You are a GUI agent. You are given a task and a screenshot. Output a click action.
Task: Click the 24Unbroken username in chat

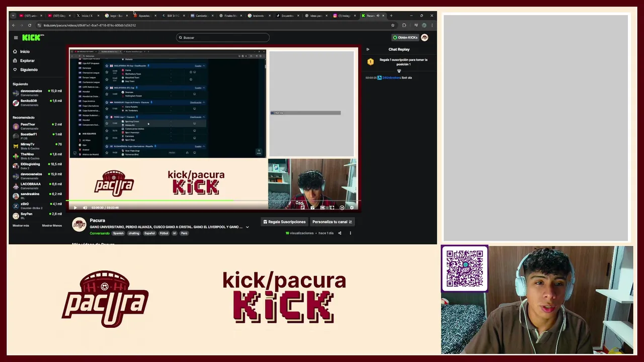(391, 78)
